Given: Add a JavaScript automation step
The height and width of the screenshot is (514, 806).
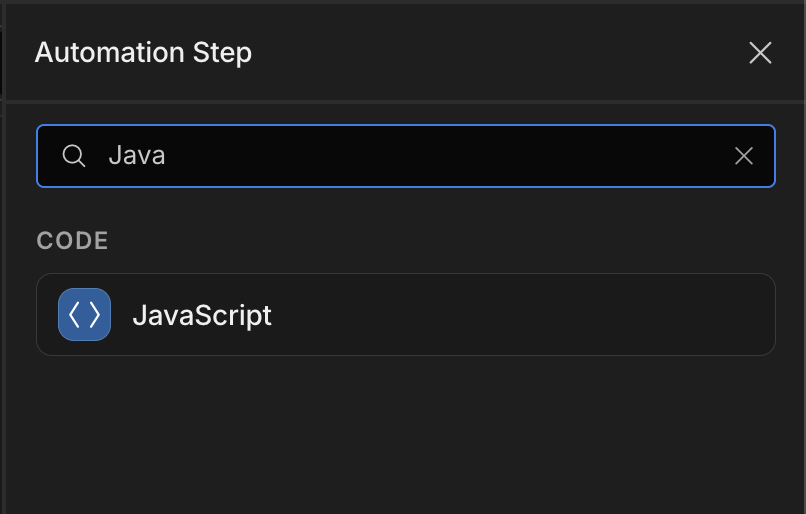Looking at the screenshot, I should pyautogui.click(x=406, y=315).
